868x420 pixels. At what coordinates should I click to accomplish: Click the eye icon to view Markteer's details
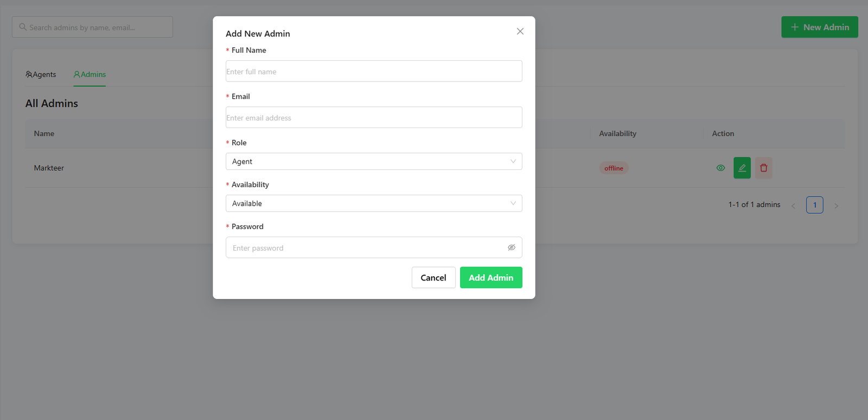tap(720, 168)
